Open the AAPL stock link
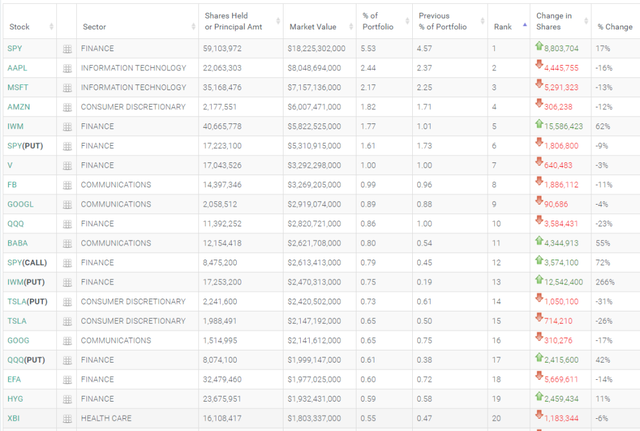Screen dimensions: 640x431 coord(17,68)
